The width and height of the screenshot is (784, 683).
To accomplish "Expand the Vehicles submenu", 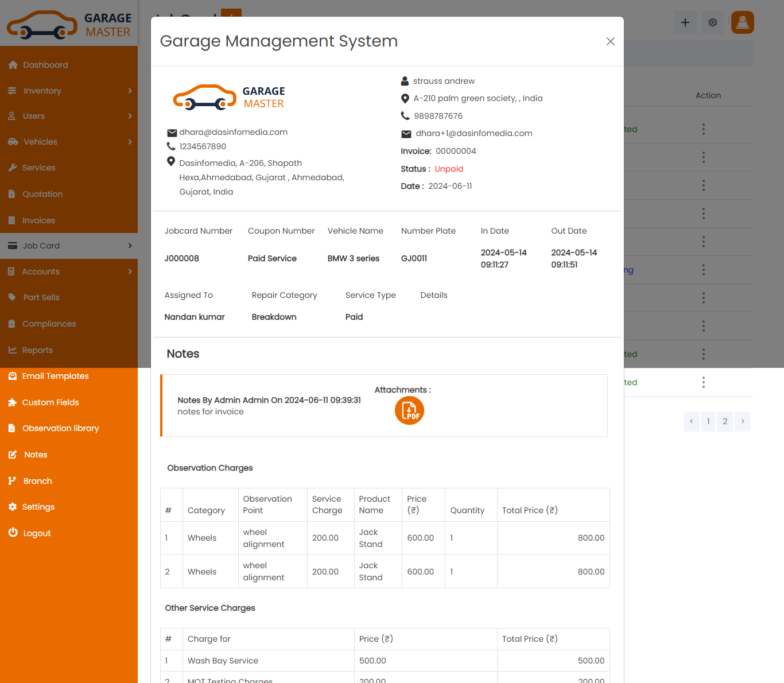I will tap(131, 142).
